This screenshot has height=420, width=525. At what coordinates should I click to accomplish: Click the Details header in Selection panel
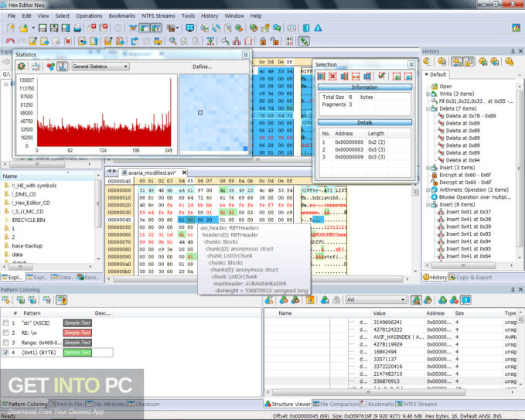tap(365, 122)
